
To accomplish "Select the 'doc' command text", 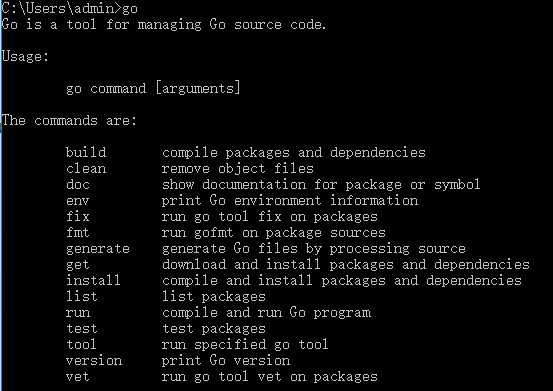I will coord(78,184).
